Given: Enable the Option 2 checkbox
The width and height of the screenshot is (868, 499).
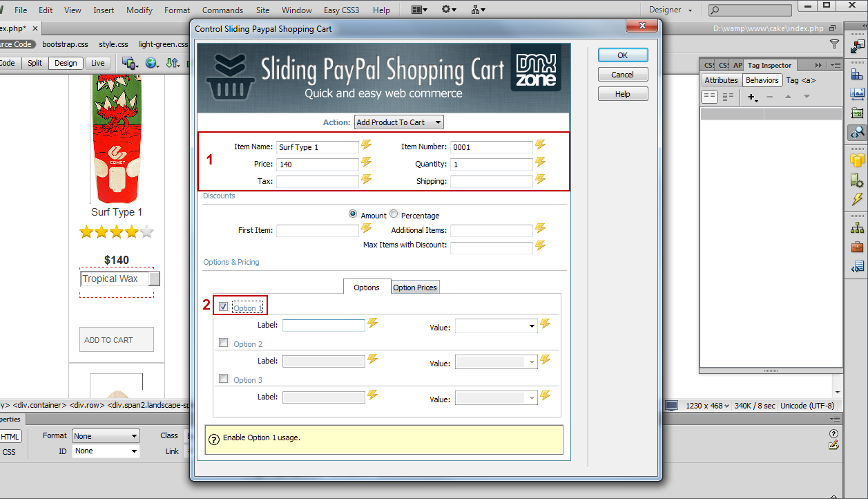Looking at the screenshot, I should pyautogui.click(x=224, y=343).
